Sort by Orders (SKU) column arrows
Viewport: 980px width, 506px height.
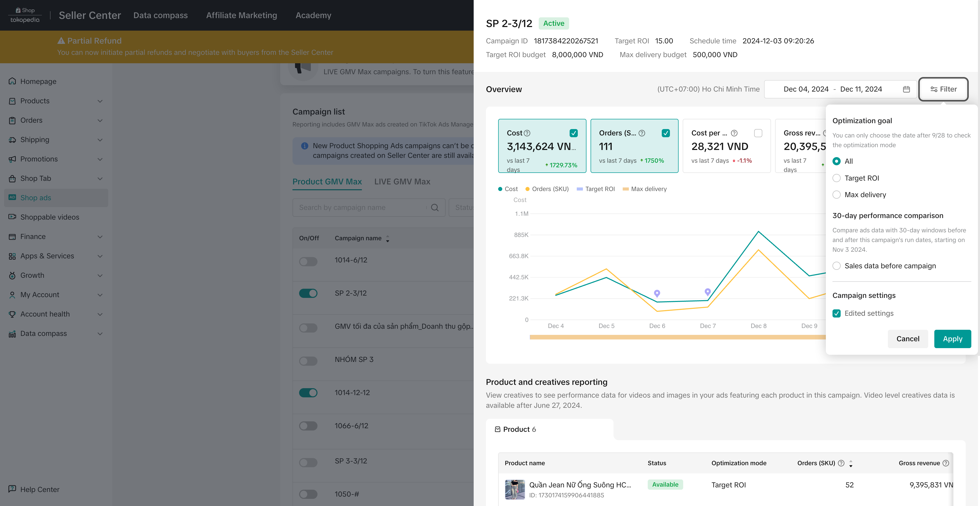[851, 463]
